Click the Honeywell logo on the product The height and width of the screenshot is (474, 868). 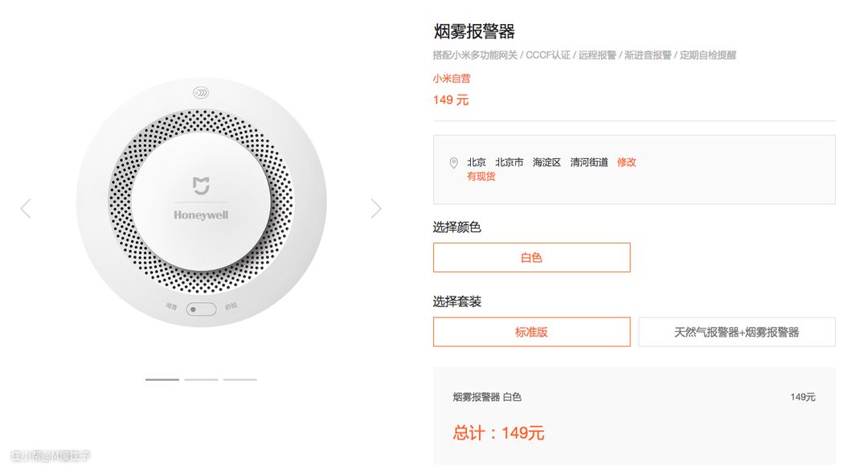click(x=201, y=215)
